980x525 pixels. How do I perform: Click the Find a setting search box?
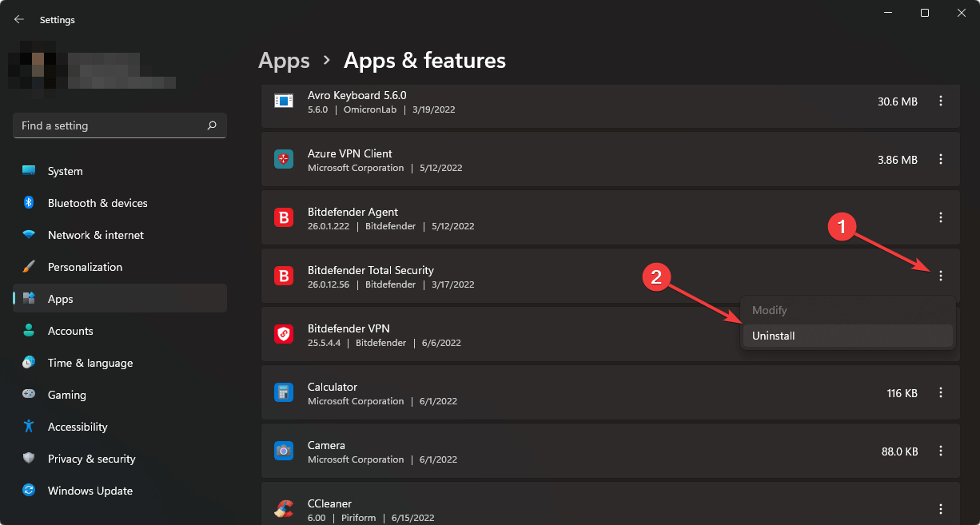(x=118, y=125)
